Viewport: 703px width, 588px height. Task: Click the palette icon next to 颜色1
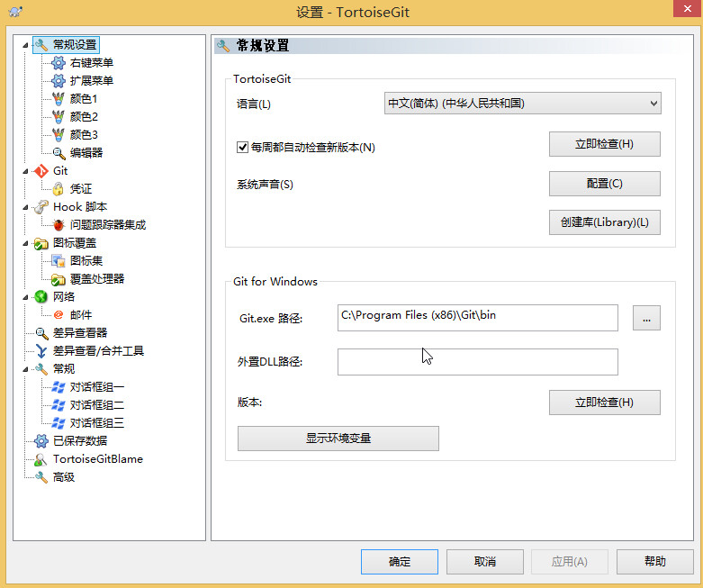59,99
